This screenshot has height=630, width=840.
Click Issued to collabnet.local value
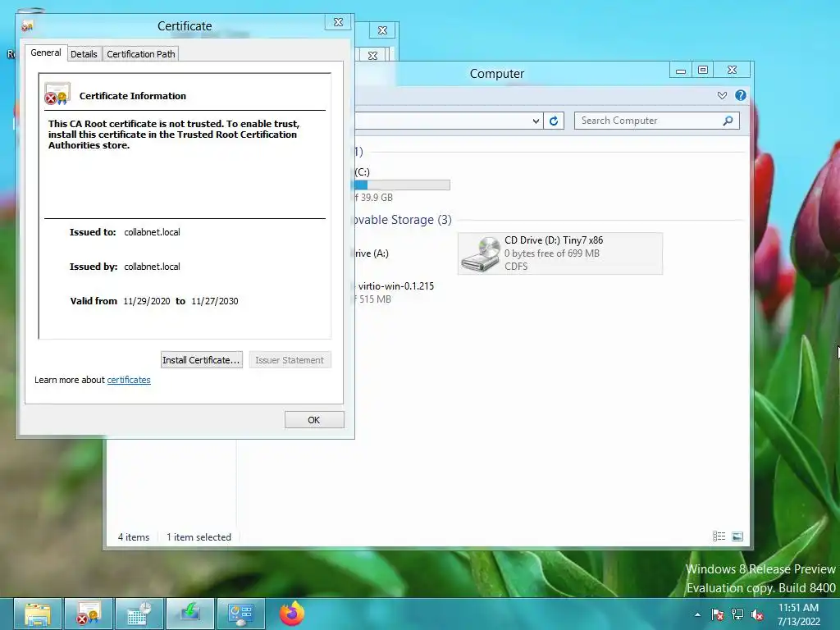click(152, 232)
